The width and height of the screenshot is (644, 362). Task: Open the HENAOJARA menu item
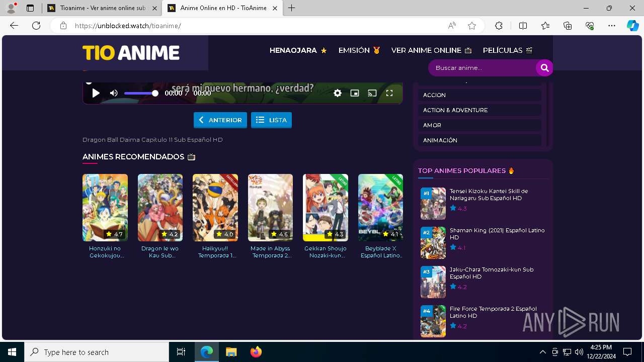pyautogui.click(x=298, y=50)
